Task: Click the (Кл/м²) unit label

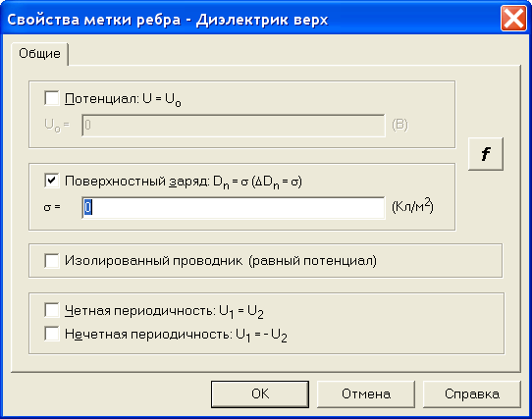Action: click(x=412, y=206)
